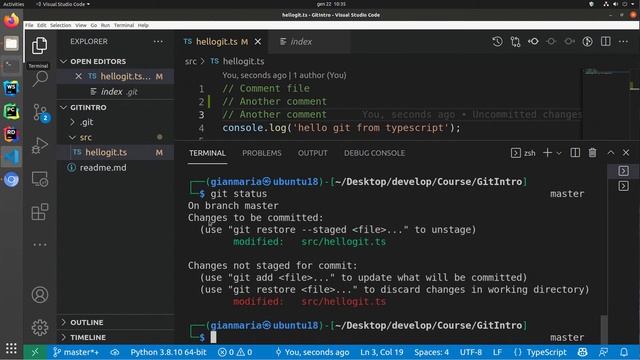The width and height of the screenshot is (640, 360).
Task: Select the first terminal instance in list
Action: pyautogui.click(x=623, y=171)
